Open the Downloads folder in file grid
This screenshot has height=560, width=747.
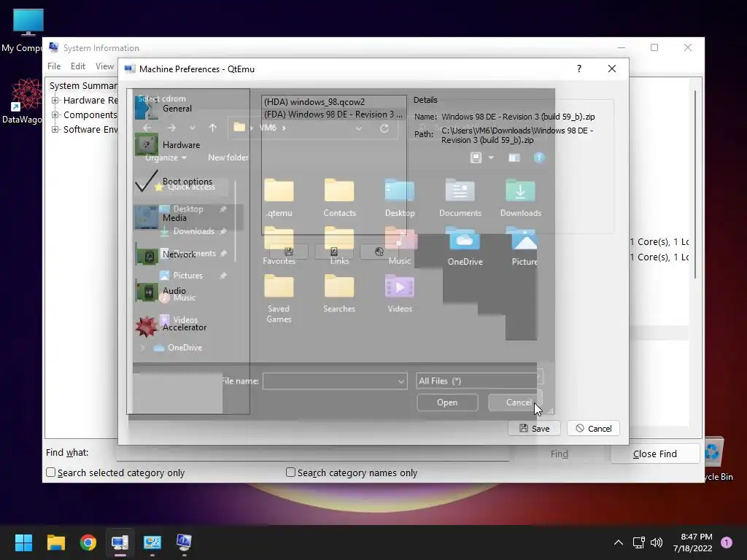point(520,198)
